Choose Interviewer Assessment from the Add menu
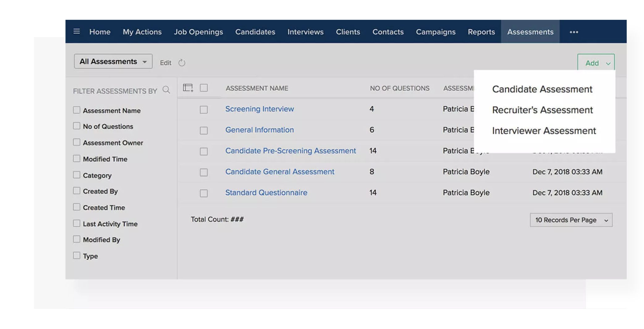 544,130
